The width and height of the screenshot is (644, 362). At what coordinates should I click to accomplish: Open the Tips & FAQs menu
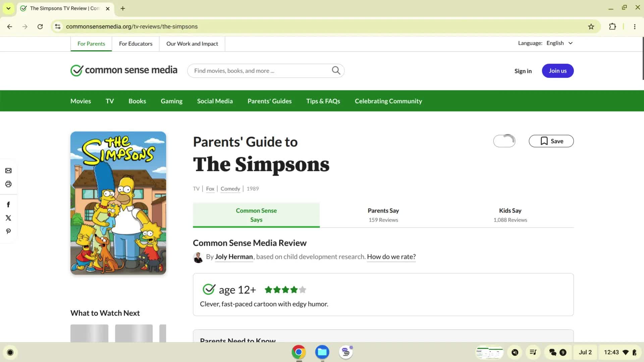[323, 101]
